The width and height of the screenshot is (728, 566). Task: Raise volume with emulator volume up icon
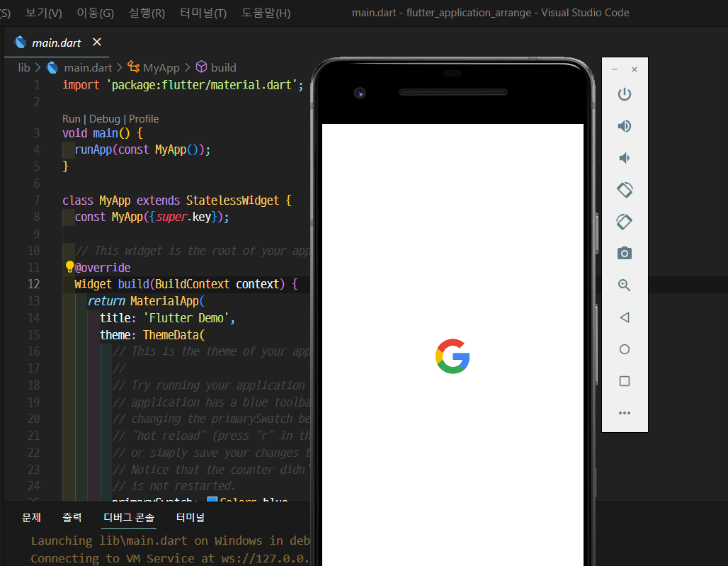coord(625,126)
